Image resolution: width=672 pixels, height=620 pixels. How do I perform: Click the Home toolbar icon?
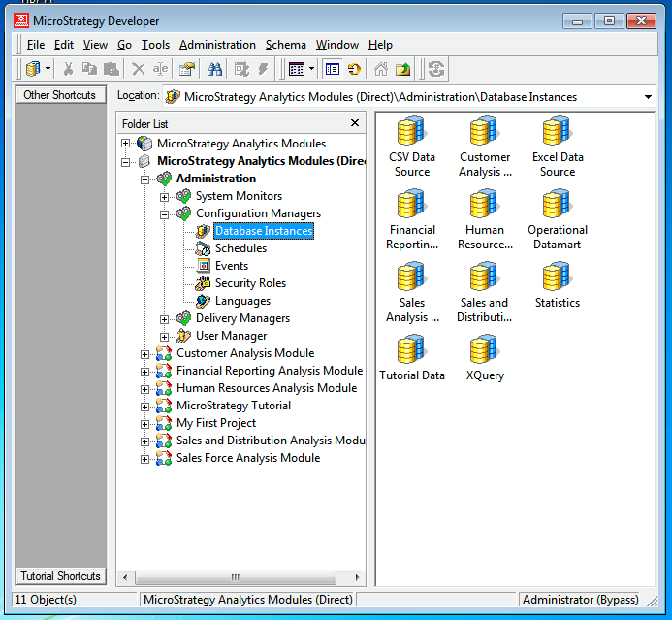(x=380, y=69)
